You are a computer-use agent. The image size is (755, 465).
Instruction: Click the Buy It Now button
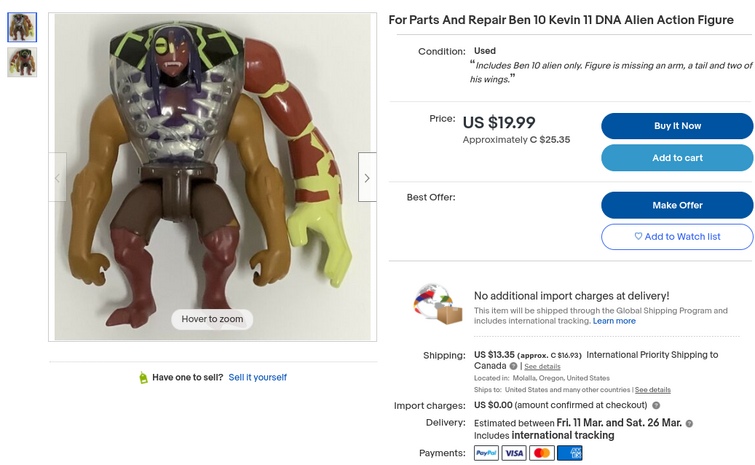pyautogui.click(x=676, y=126)
